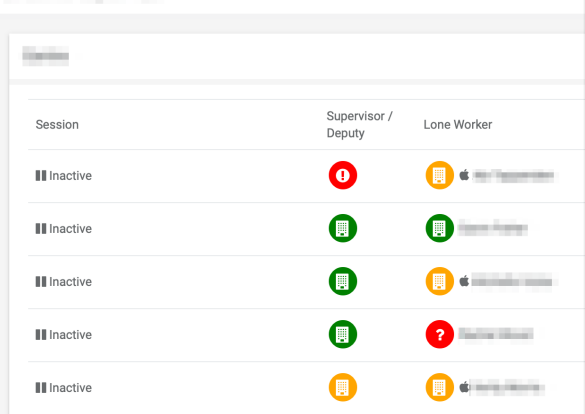This screenshot has width=585, height=414.
Task: Click second row's green lone worker icon
Action: (439, 228)
